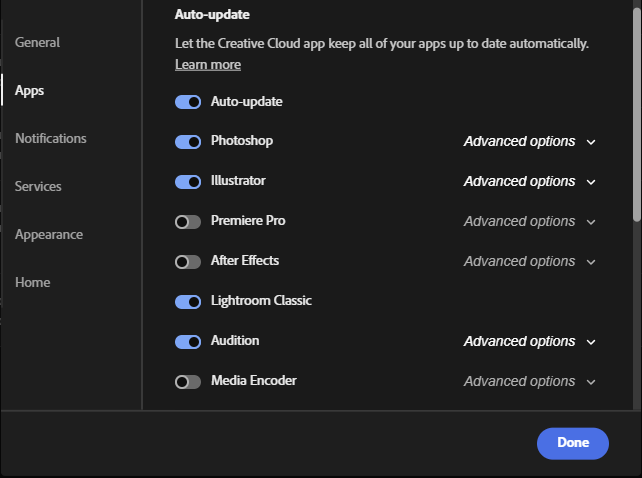This screenshot has height=478, width=642.
Task: Click the Learn more link
Action: (x=208, y=65)
